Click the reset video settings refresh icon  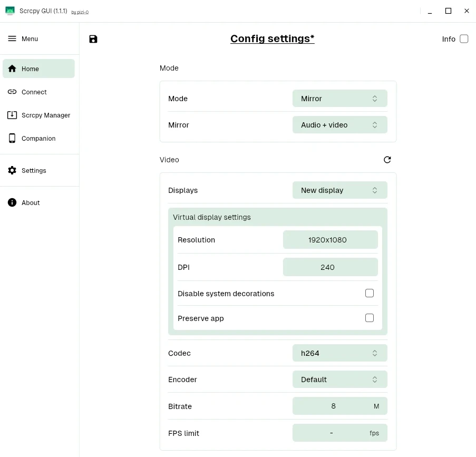[x=387, y=160]
